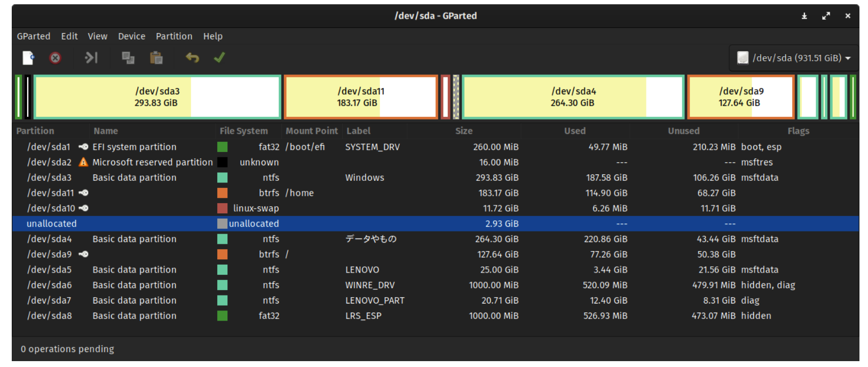Open the Partition menu
Image resolution: width=868 pixels, height=367 pixels.
(174, 36)
